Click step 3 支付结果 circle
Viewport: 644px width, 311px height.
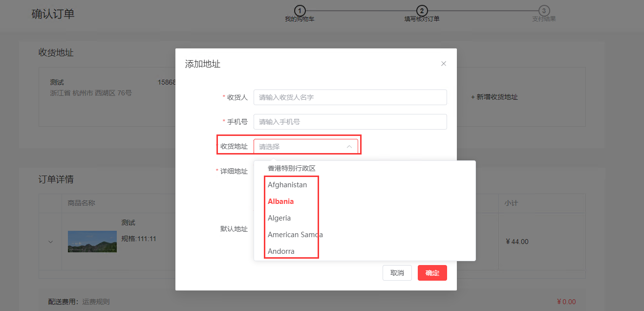[544, 11]
